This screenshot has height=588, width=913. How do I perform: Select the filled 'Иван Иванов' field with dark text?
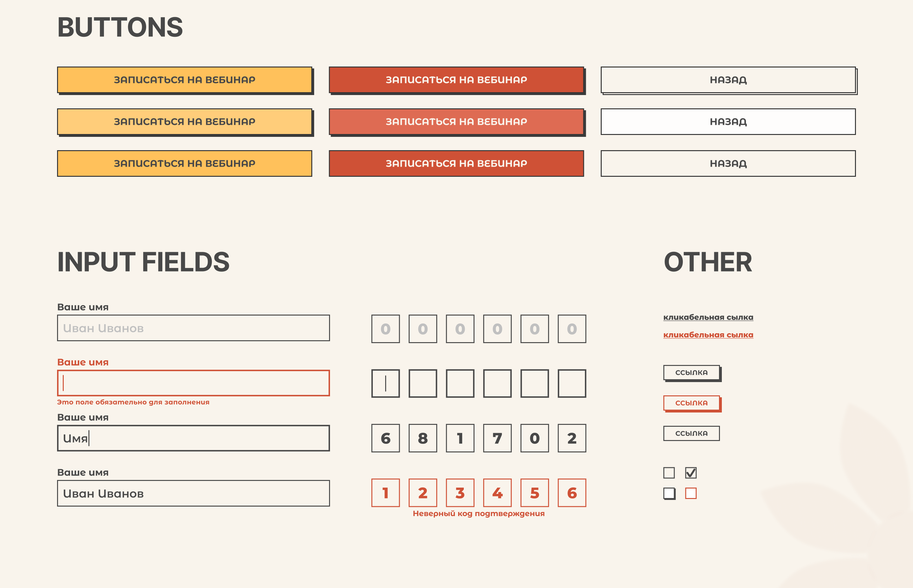coord(193,493)
